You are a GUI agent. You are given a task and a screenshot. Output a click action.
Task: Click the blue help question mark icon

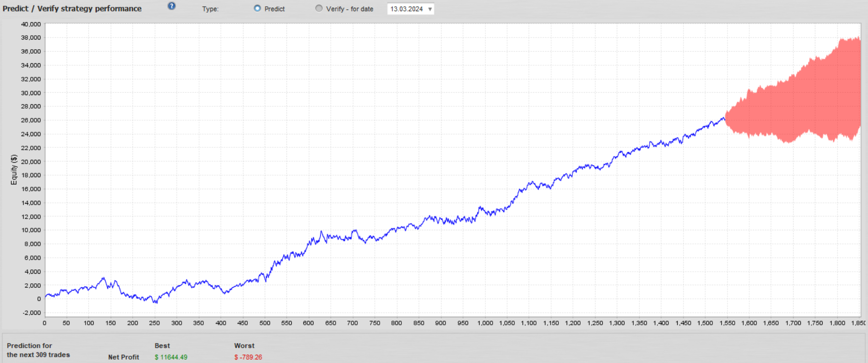click(x=171, y=6)
